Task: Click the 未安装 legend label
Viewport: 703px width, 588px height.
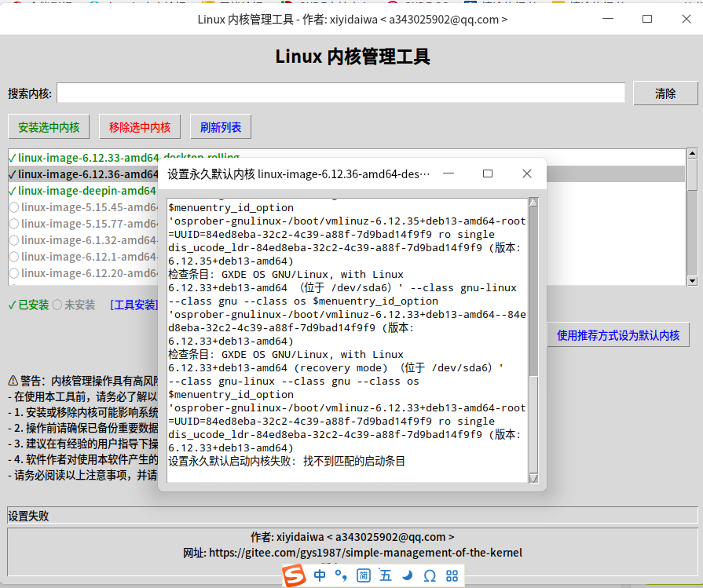Action: 74,305
